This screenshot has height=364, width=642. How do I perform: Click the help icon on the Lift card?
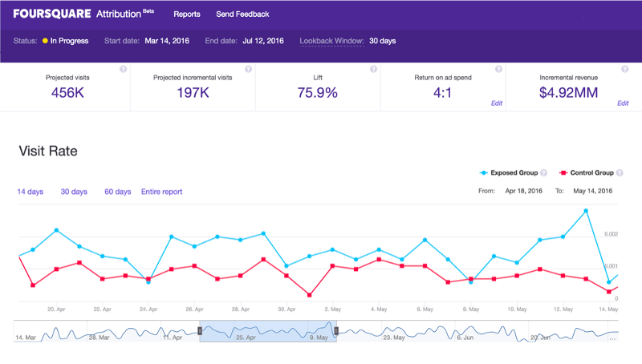tap(373, 69)
